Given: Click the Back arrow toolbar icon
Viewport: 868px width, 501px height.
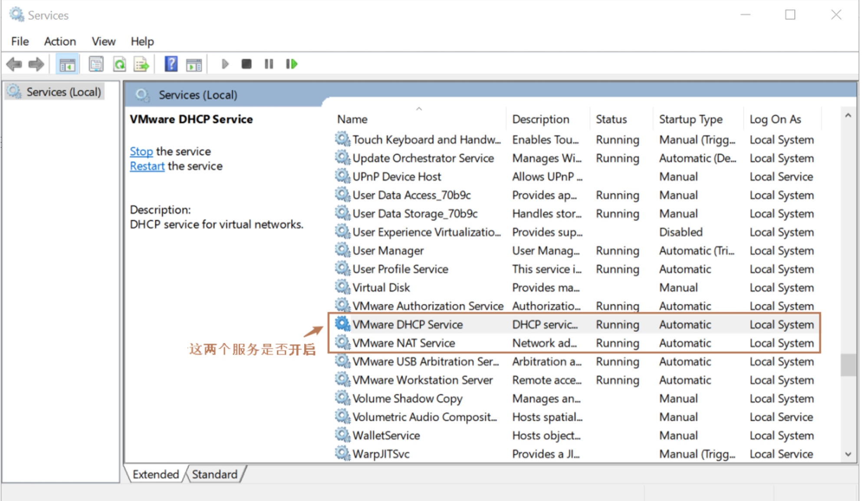Looking at the screenshot, I should [x=14, y=64].
